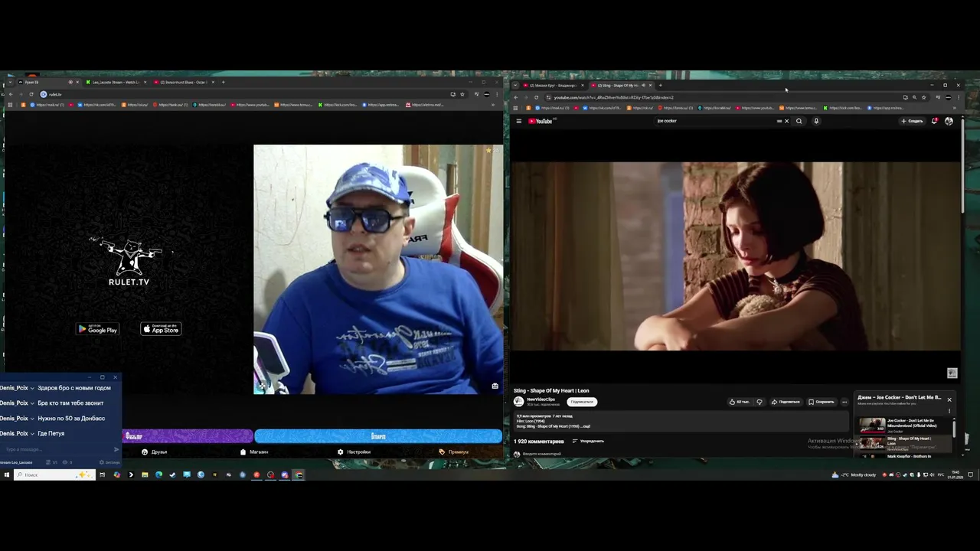Click the RULET.TV cat logo
This screenshot has width=980, height=551.
[x=129, y=261]
